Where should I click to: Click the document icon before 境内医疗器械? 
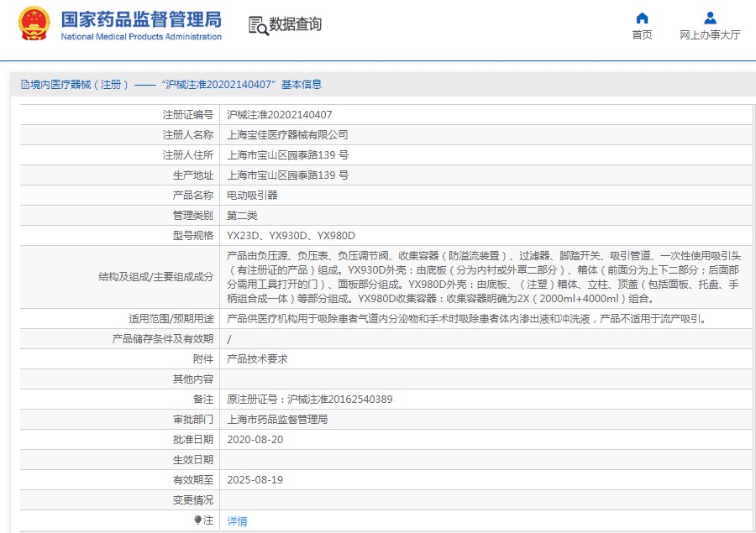(25, 85)
